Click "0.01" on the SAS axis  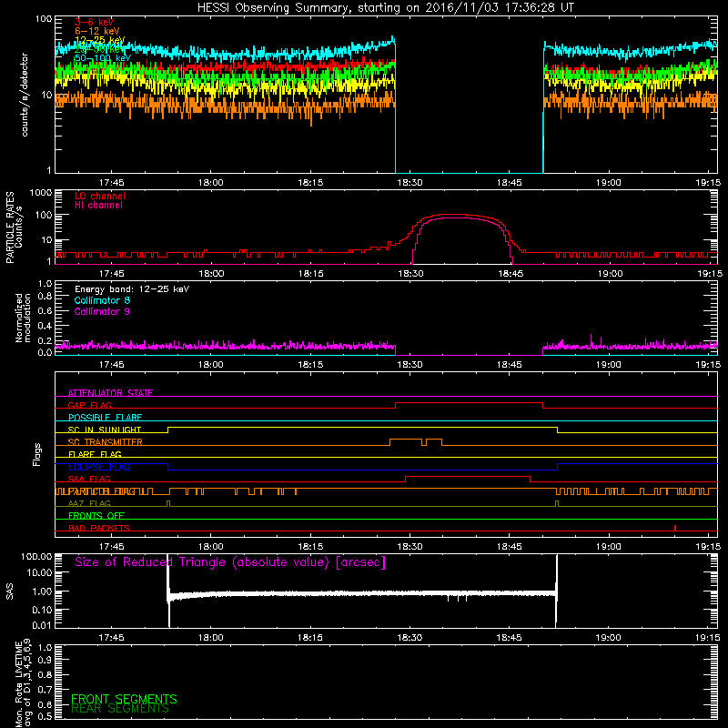pos(41,625)
